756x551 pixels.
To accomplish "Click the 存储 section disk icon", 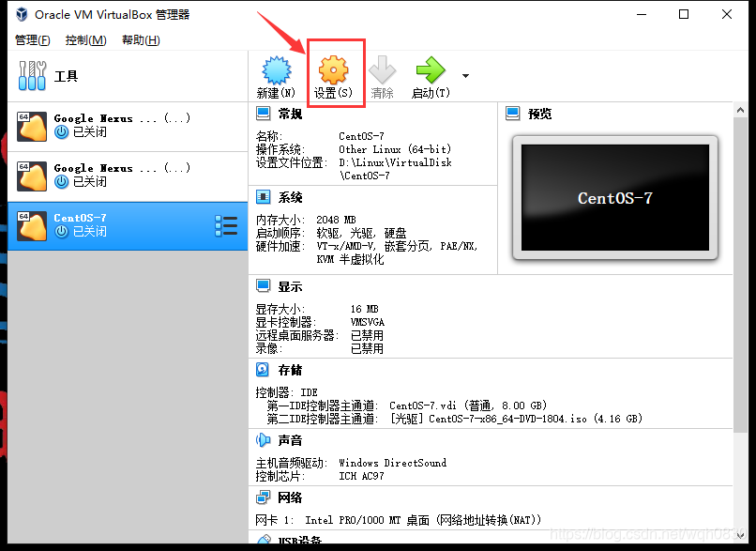I will click(263, 370).
